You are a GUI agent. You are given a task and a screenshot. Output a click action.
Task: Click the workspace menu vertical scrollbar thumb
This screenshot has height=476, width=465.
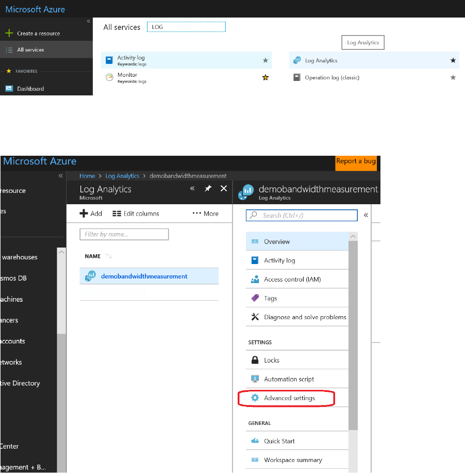(353, 335)
